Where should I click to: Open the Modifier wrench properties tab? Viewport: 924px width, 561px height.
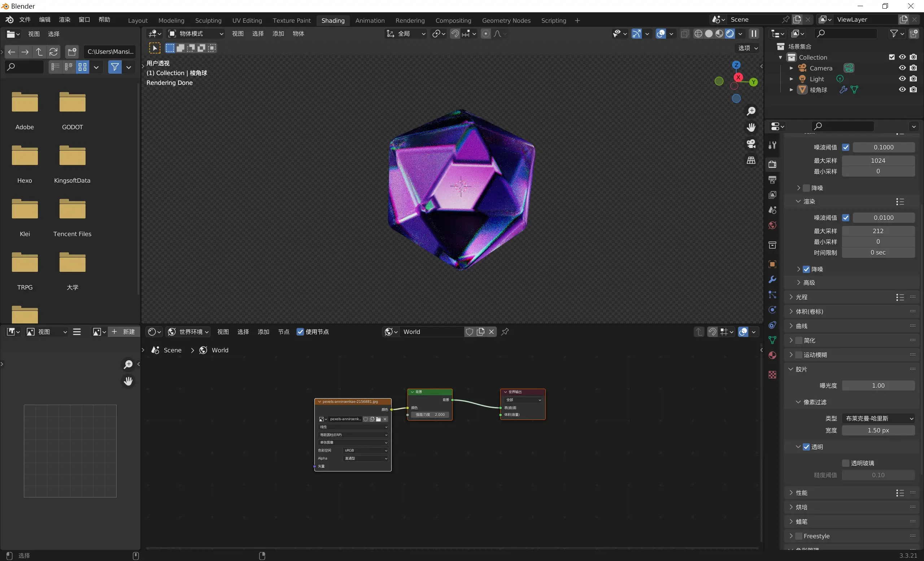point(772,280)
